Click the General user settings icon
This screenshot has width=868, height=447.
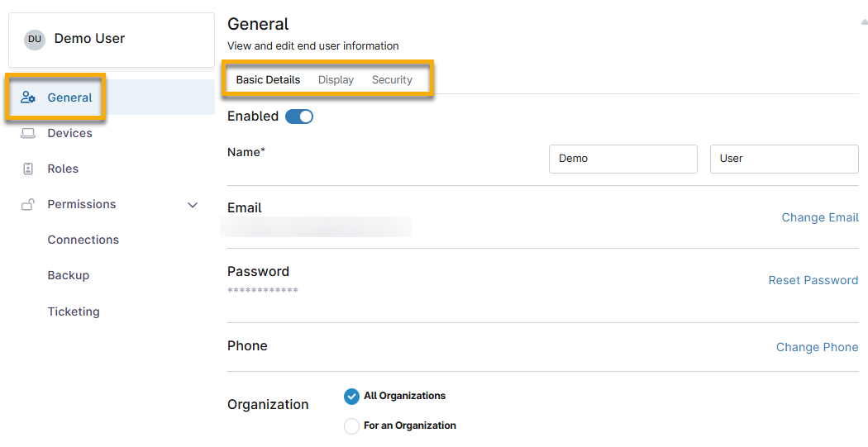(28, 97)
